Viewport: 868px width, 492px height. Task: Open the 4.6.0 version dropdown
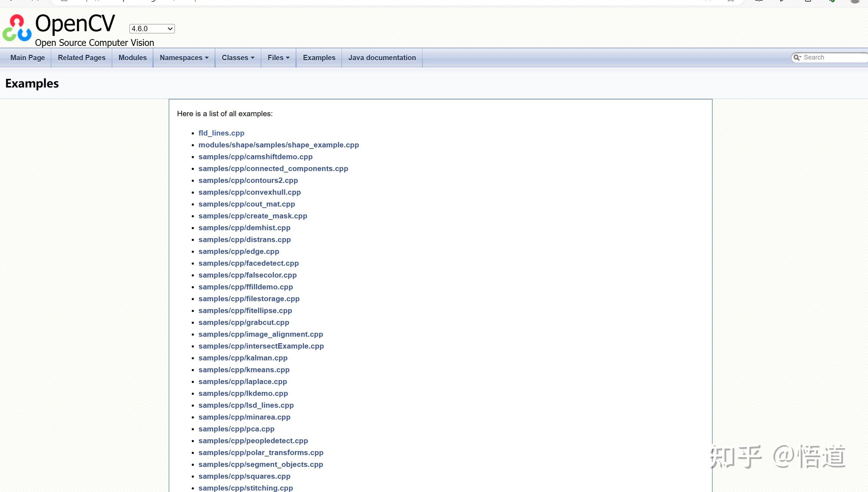point(152,29)
